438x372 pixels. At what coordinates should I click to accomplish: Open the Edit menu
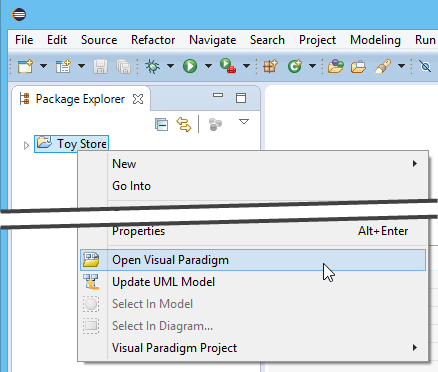coord(57,40)
